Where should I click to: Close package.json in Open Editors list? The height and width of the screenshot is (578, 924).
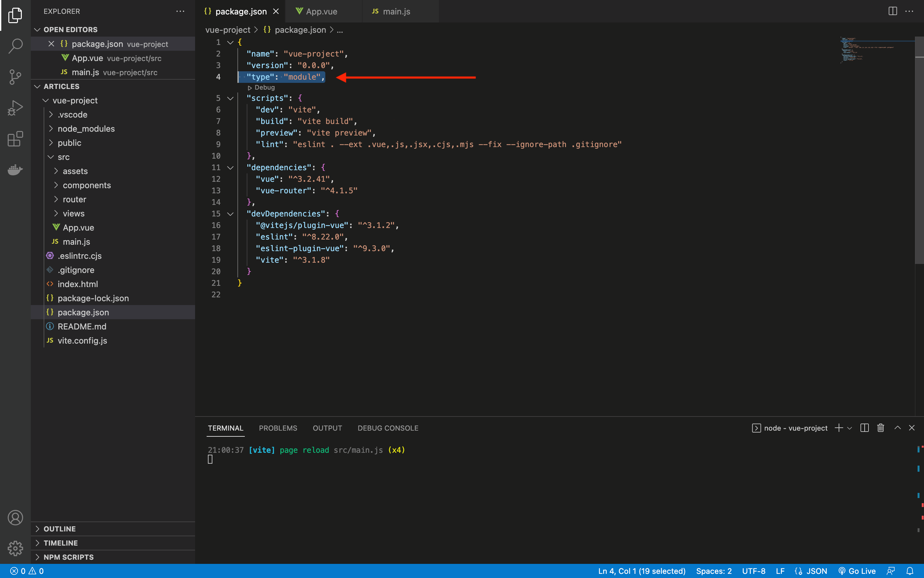coord(51,44)
